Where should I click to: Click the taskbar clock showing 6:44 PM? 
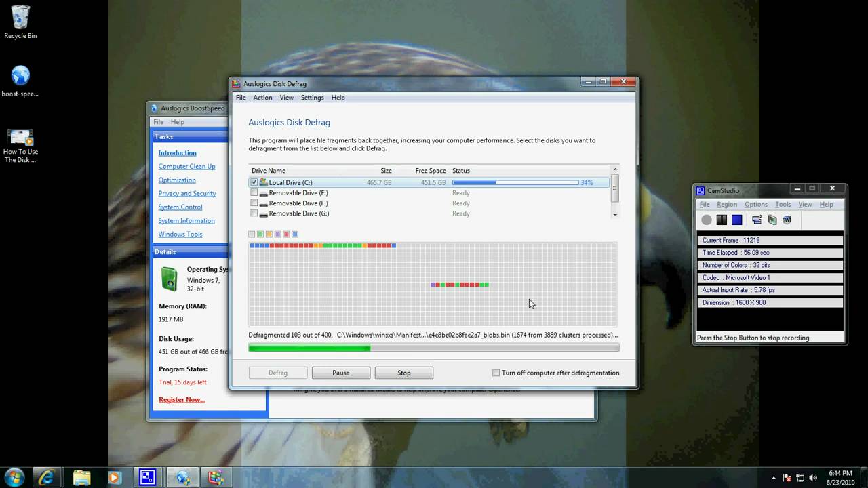[841, 477]
